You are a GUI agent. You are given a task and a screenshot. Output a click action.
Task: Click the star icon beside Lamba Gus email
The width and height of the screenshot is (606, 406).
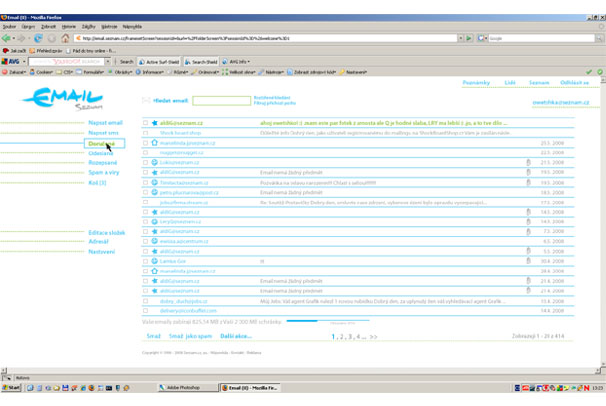(154, 260)
